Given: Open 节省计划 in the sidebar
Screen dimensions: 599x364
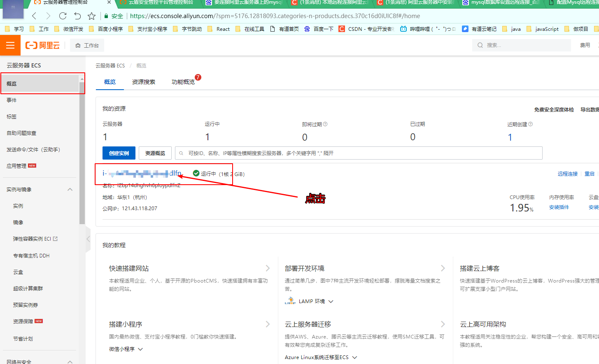Looking at the screenshot, I should (23, 338).
